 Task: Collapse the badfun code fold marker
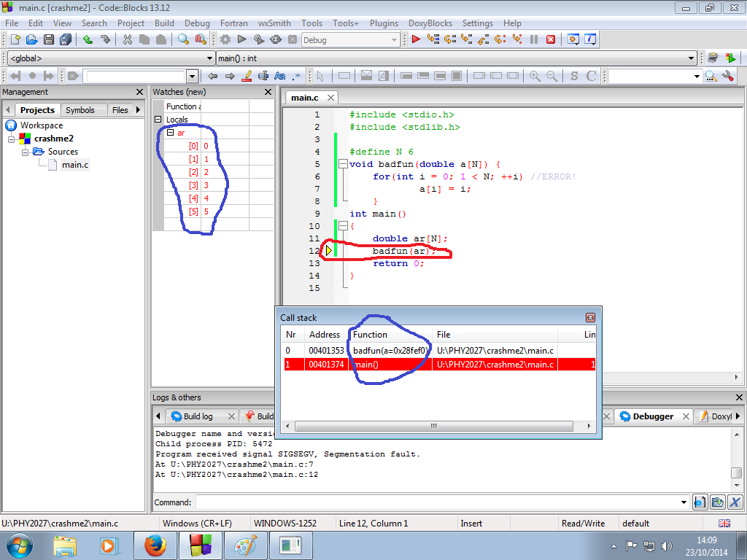tap(343, 164)
